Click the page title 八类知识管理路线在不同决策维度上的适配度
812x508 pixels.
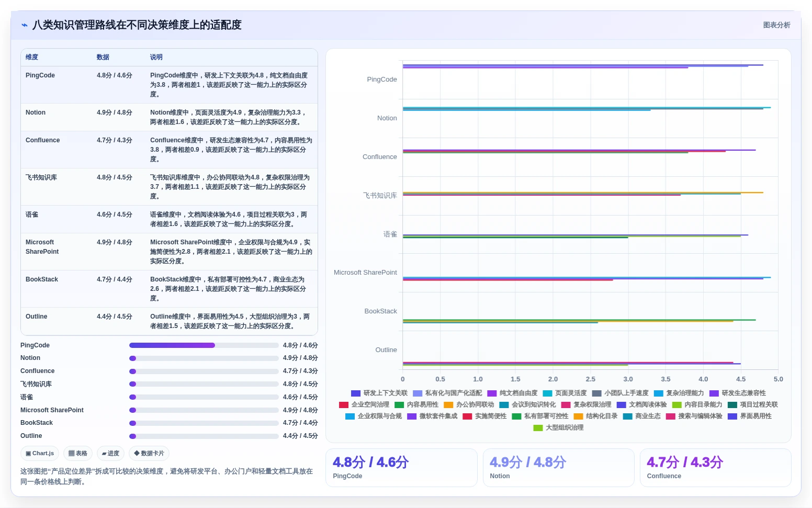click(137, 25)
